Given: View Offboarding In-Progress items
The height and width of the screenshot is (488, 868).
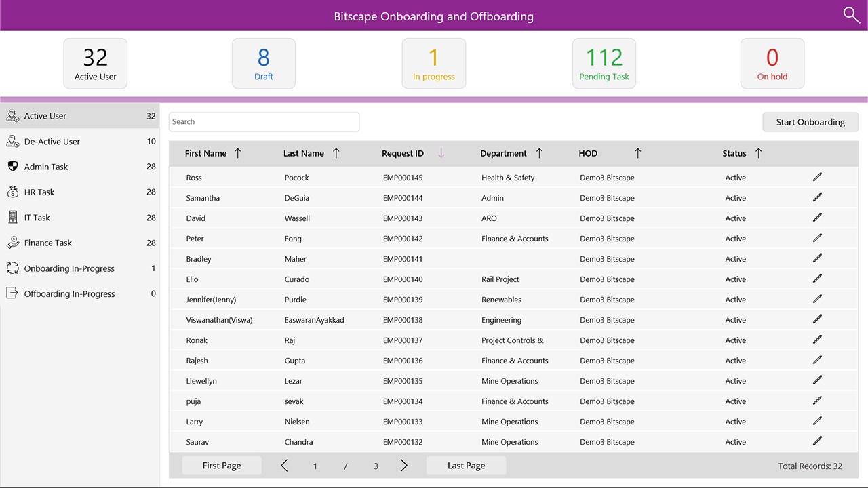Looking at the screenshot, I should point(80,293).
